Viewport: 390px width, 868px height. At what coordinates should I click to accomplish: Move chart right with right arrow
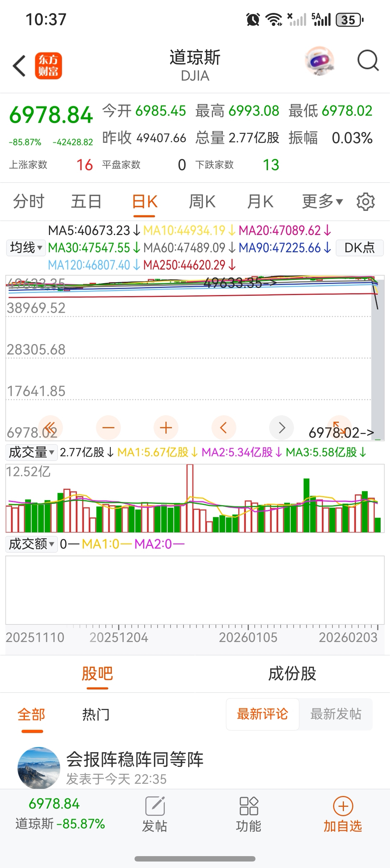pos(282,428)
